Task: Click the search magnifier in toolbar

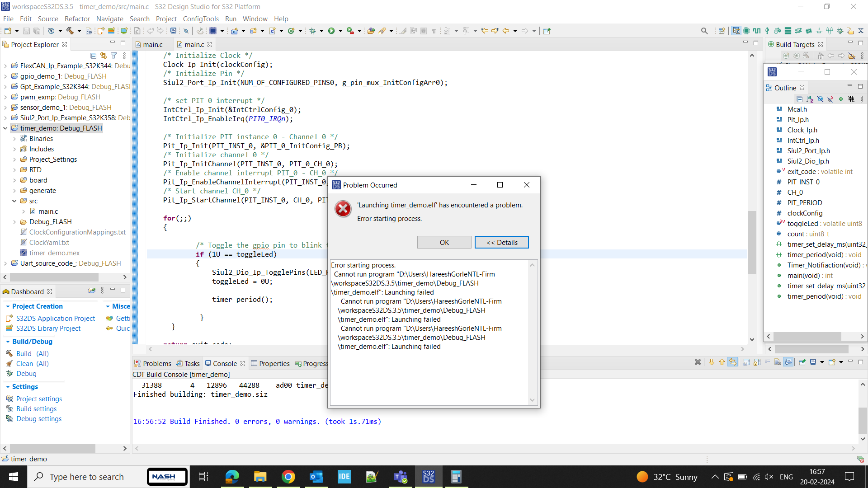Action: 704,31
